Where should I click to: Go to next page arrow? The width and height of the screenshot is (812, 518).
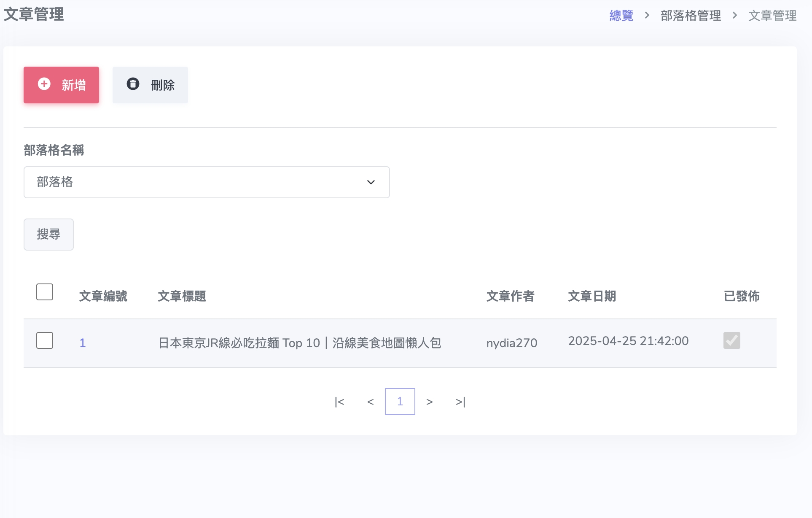[429, 402]
